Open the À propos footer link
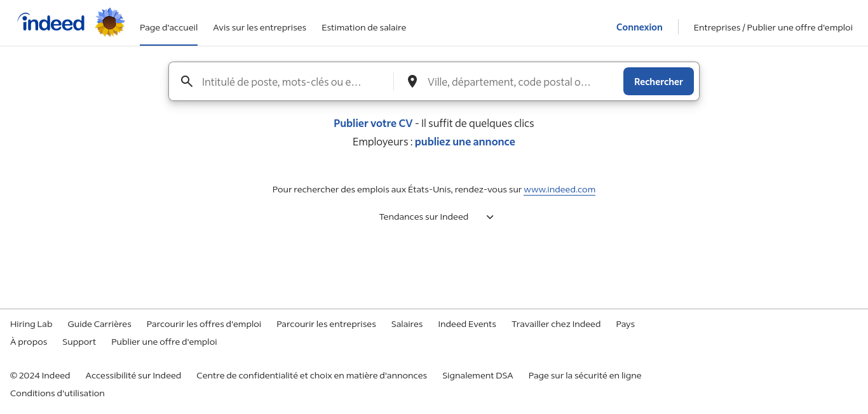868x414 pixels. point(29,342)
